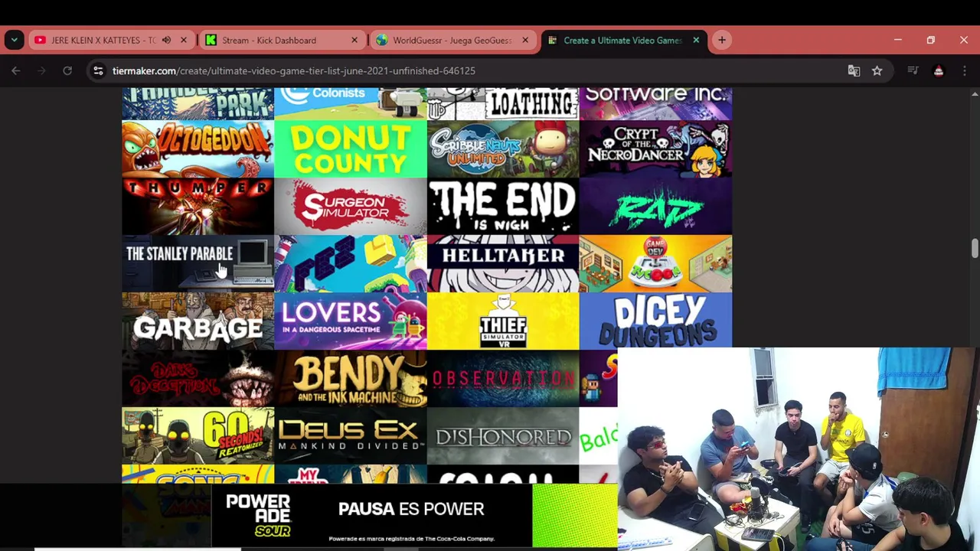Image resolution: width=980 pixels, height=551 pixels.
Task: Select the Dishonored game image
Action: point(503,435)
